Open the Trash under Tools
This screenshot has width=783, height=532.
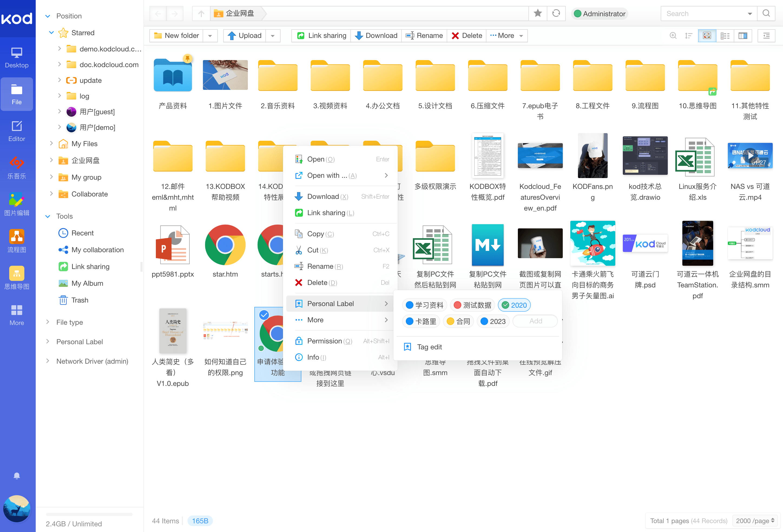tap(80, 300)
